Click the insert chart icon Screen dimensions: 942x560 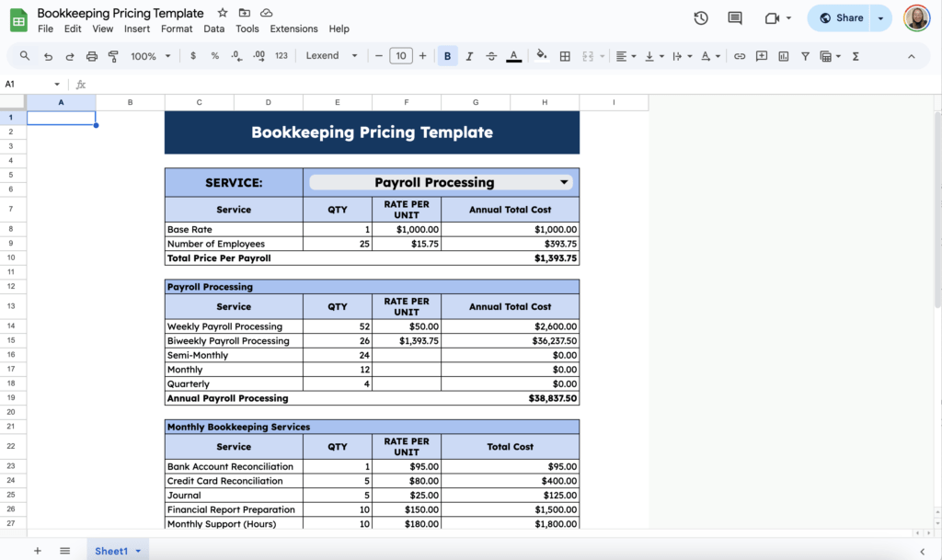(x=784, y=56)
